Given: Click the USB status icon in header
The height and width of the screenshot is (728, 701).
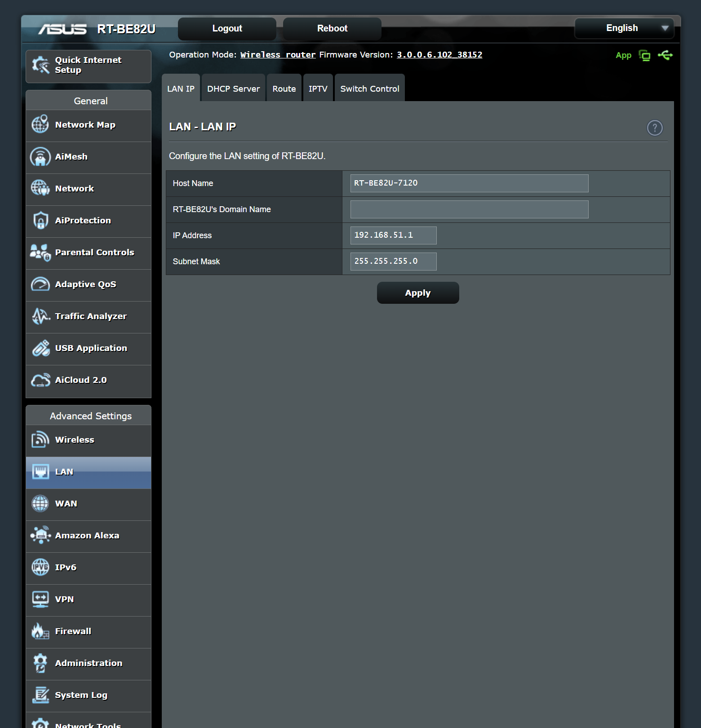Looking at the screenshot, I should [x=665, y=55].
